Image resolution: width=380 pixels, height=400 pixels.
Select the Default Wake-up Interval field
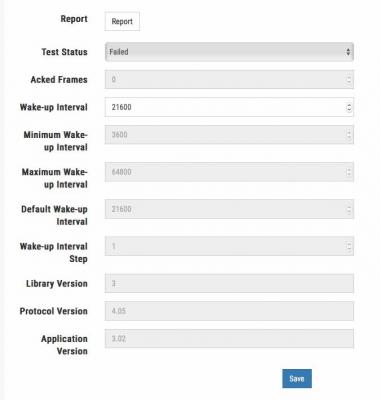[229, 209]
